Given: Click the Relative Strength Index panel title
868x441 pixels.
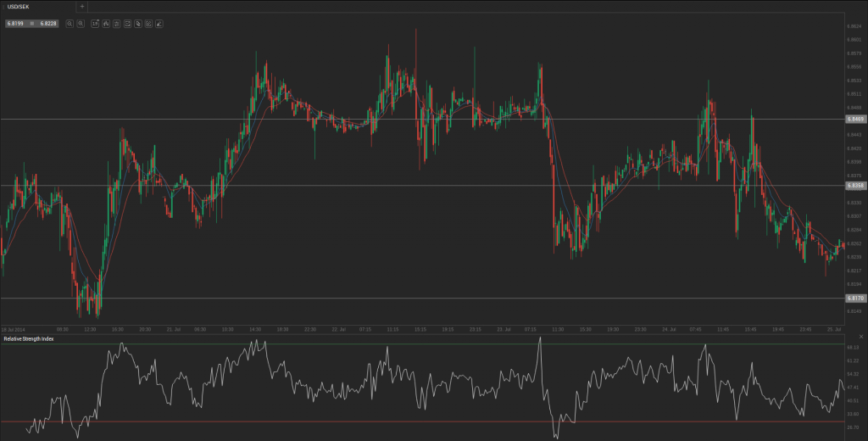Looking at the screenshot, I should pyautogui.click(x=28, y=338).
